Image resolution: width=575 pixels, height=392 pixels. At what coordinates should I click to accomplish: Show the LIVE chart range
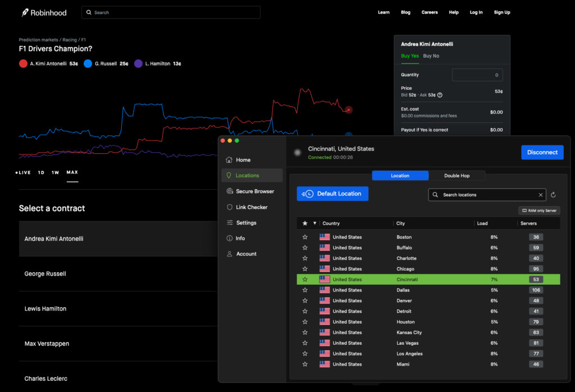pos(23,172)
